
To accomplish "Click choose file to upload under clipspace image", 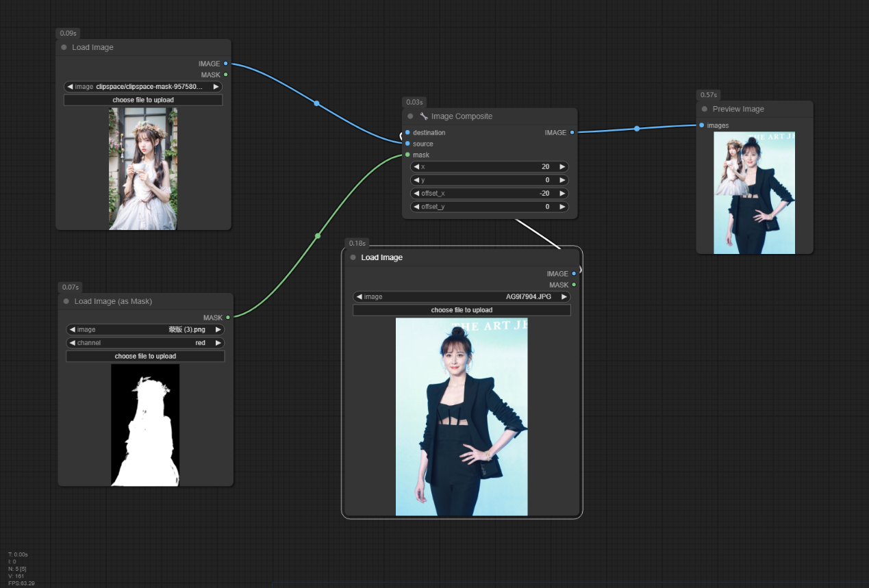I will [x=143, y=100].
